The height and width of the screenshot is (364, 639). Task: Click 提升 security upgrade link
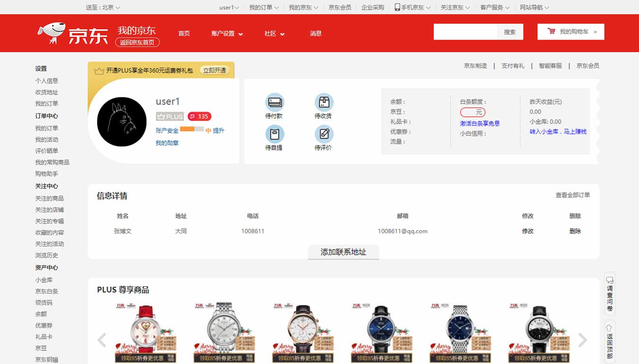[218, 131]
